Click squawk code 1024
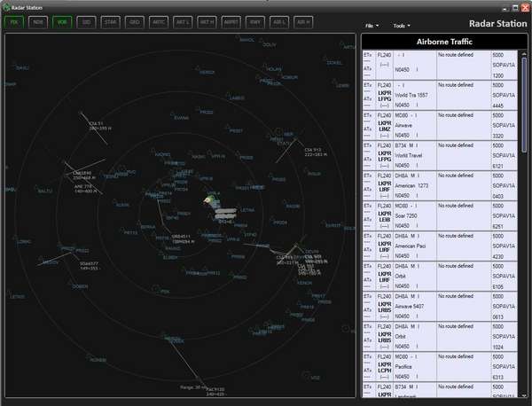Viewport: 532px width, 406px height. click(498, 347)
